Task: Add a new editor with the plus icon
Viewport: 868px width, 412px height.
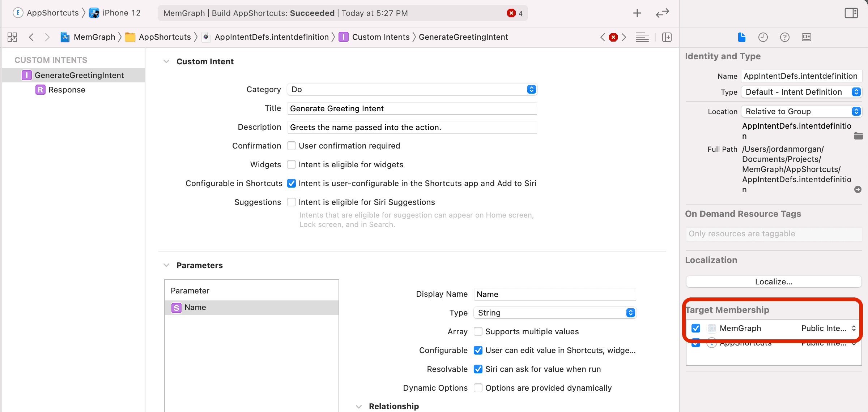Action: (x=637, y=13)
